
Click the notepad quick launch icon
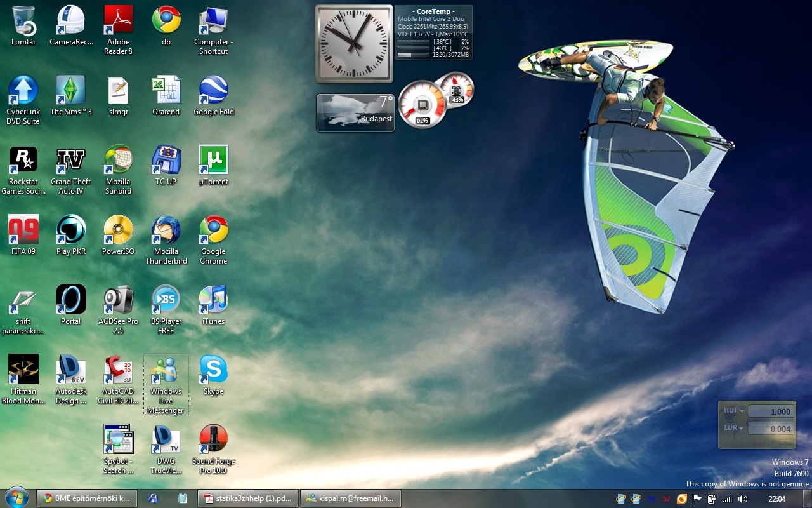pos(183,498)
